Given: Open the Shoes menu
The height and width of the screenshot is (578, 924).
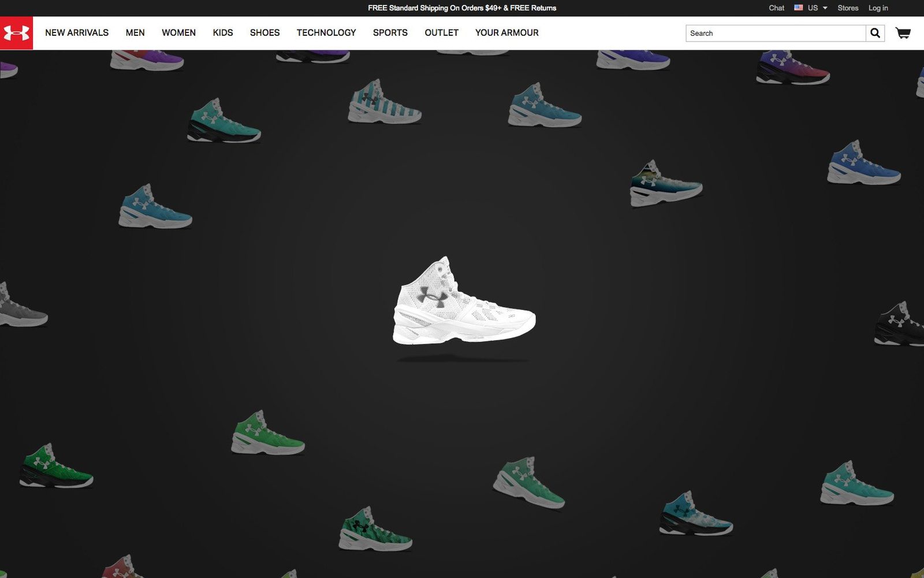Looking at the screenshot, I should [264, 33].
